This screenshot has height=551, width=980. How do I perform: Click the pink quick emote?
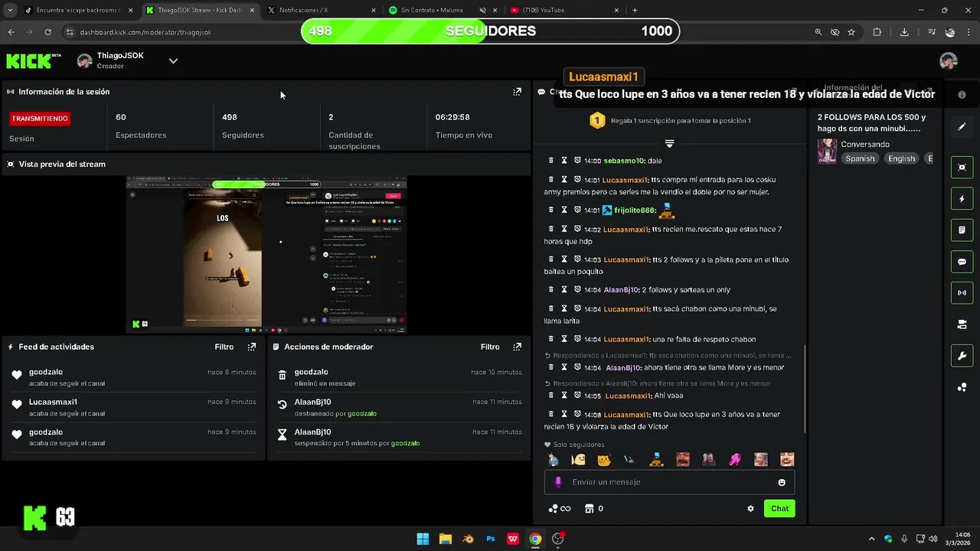(x=735, y=459)
